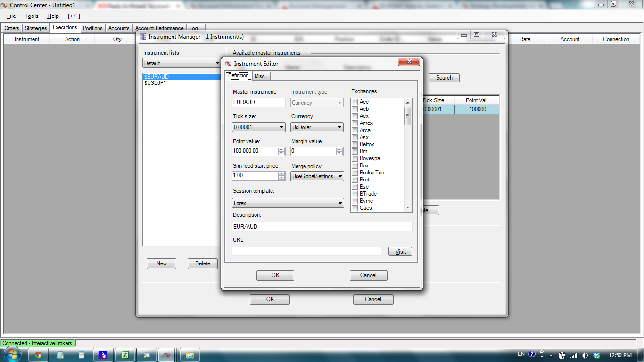Image resolution: width=644 pixels, height=362 pixels.
Task: Open the Help menu
Action: point(53,16)
